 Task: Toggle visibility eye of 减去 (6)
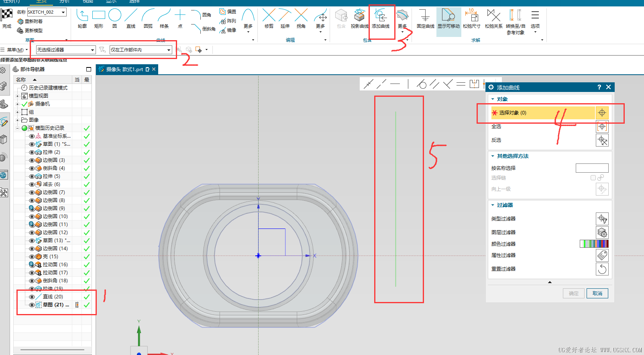tap(32, 184)
